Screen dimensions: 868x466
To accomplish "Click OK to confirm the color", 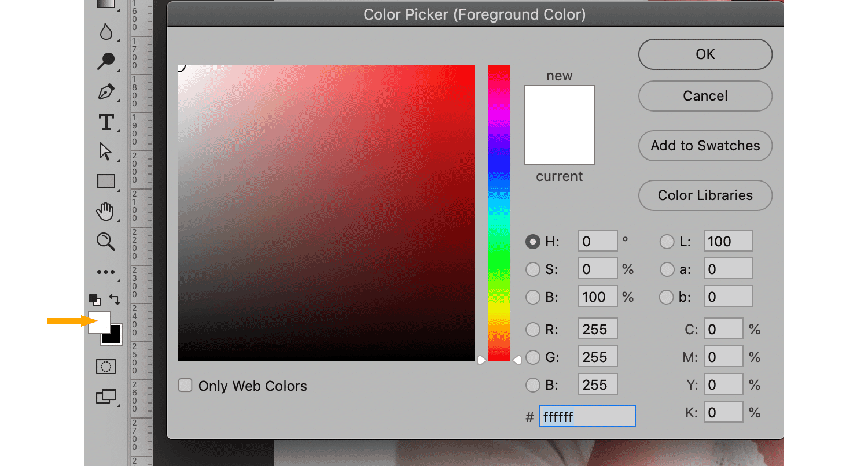I will click(705, 54).
